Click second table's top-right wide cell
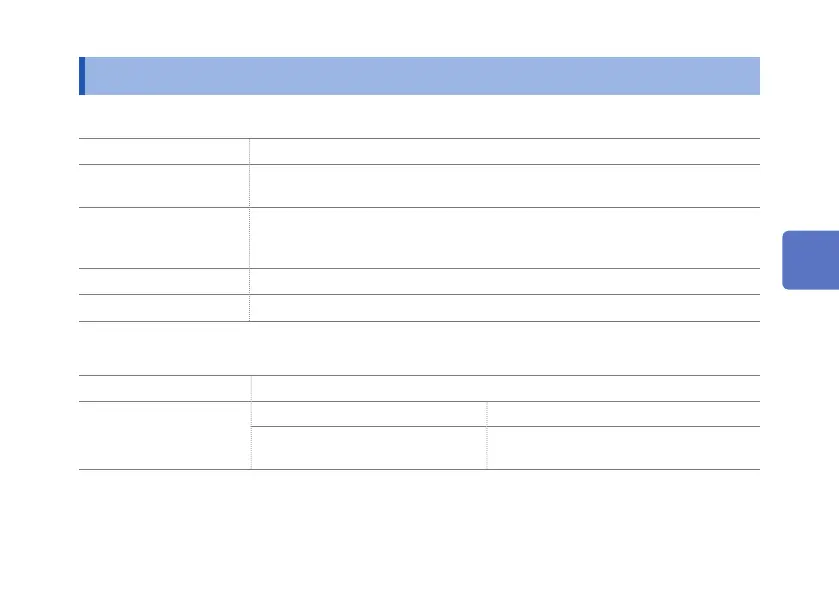This screenshot has width=839, height=595. tap(504, 388)
